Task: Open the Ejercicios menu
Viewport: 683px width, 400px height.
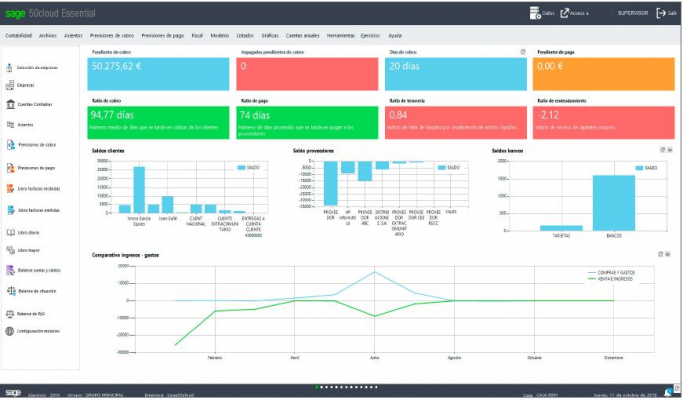Action: coord(370,36)
